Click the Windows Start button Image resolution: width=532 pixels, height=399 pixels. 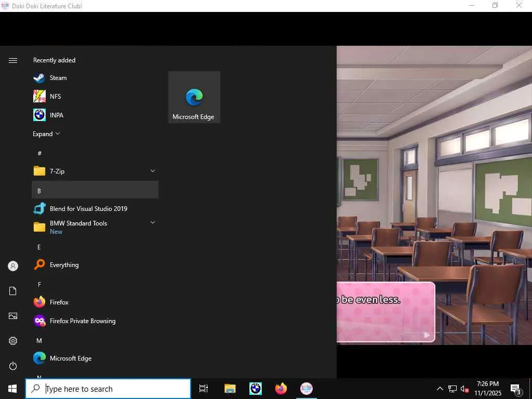coord(12,389)
